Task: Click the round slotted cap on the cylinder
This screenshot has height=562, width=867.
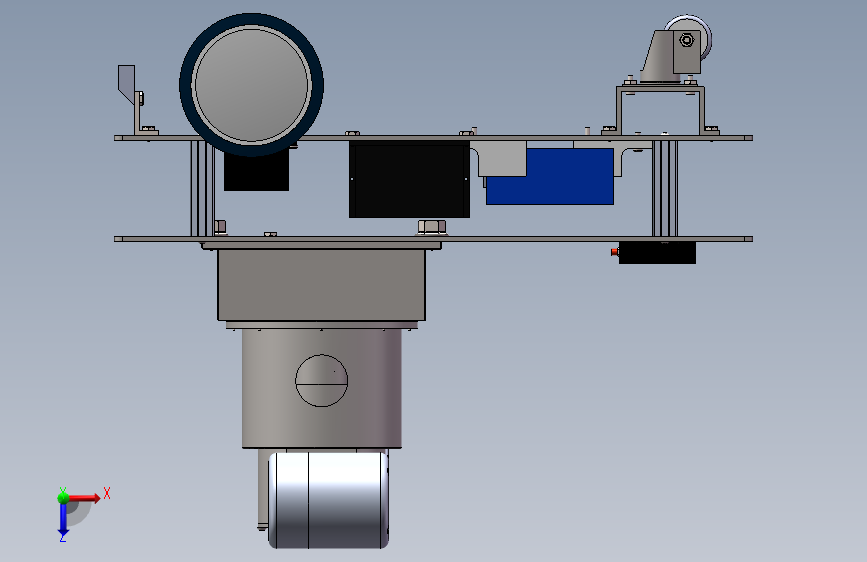Action: pyautogui.click(x=321, y=381)
